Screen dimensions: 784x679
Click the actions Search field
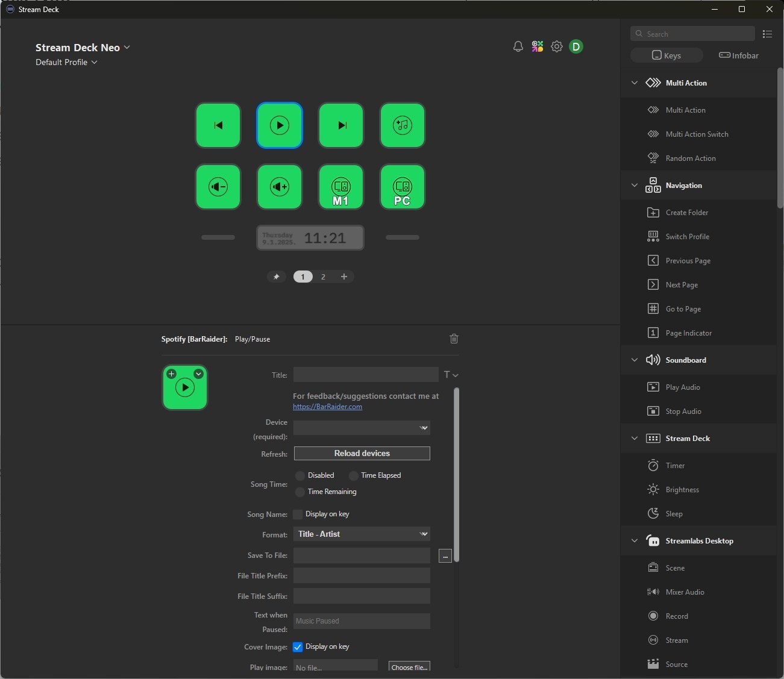(x=692, y=34)
